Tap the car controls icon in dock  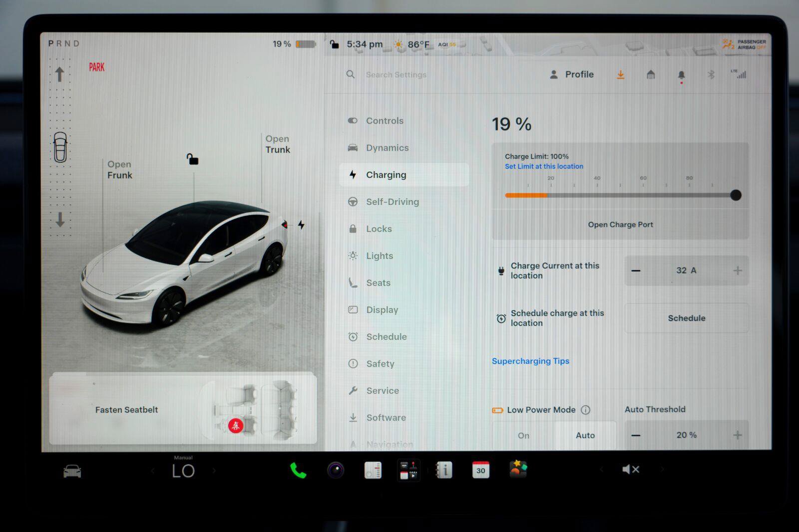point(72,471)
